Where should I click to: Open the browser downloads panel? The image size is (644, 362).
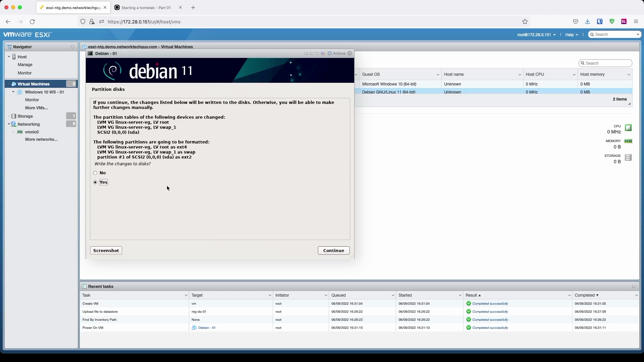tap(588, 22)
